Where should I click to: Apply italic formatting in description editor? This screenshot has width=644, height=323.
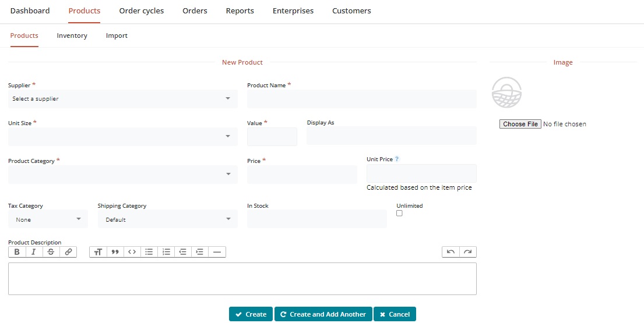pos(34,252)
